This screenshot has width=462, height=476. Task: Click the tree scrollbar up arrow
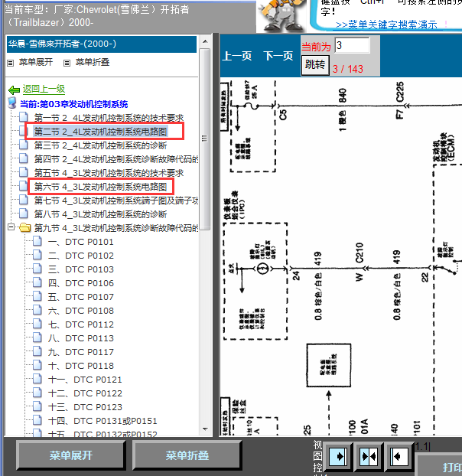coord(205,41)
